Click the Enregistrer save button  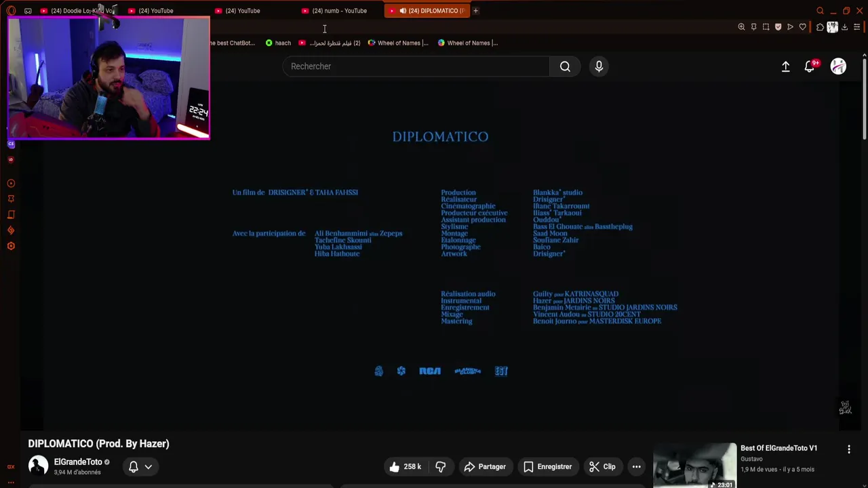click(x=548, y=466)
